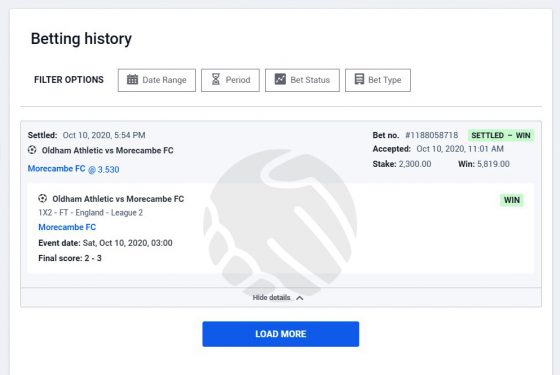Click the hourglass icon in Period filter
The image size is (560, 375).
click(216, 79)
